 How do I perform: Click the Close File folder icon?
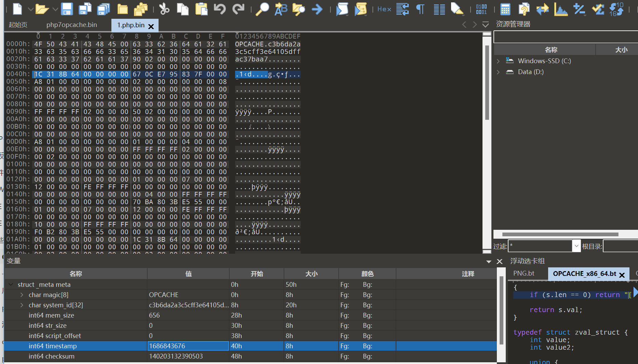122,9
